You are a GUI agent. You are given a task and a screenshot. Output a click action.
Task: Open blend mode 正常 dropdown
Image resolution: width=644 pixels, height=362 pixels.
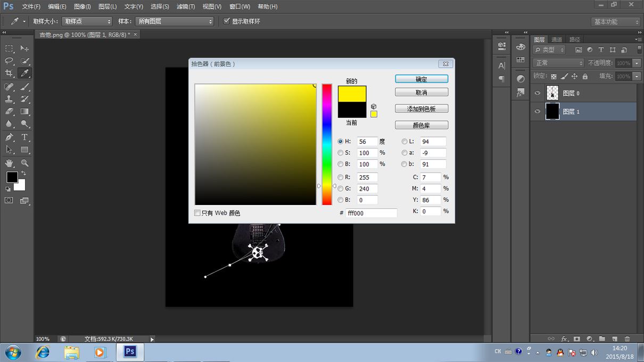(558, 63)
